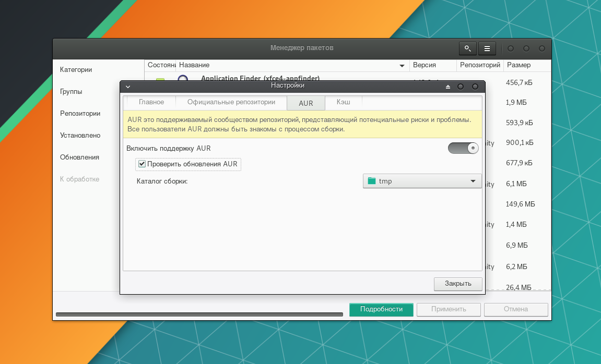This screenshot has width=601, height=364.
Task: Open search in the package manager header
Action: [x=468, y=48]
